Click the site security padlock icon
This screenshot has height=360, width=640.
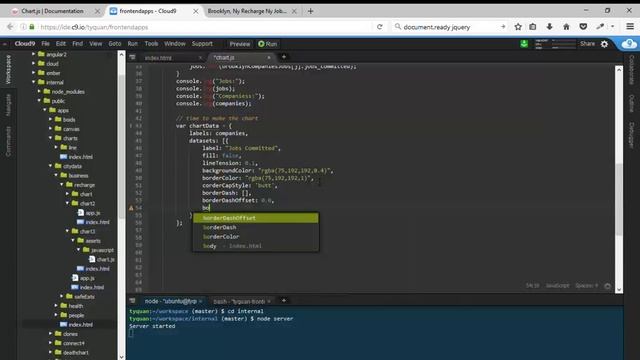coord(32,27)
